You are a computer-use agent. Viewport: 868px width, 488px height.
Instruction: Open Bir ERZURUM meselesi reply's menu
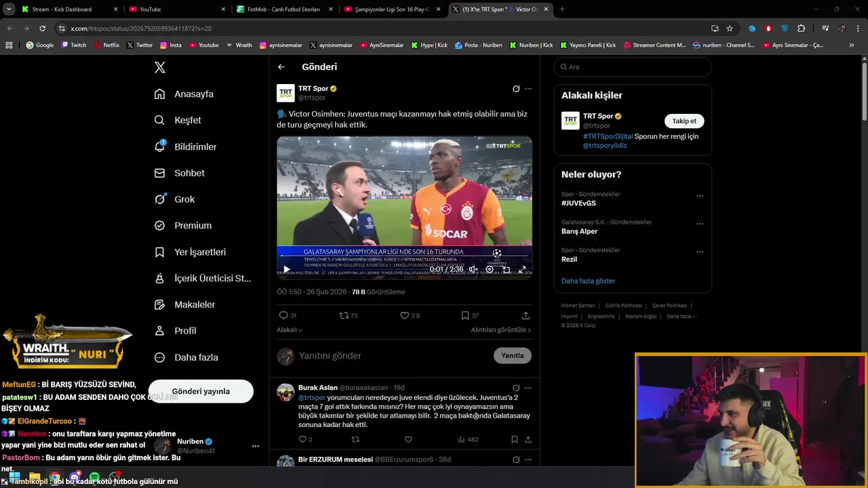pyautogui.click(x=528, y=460)
